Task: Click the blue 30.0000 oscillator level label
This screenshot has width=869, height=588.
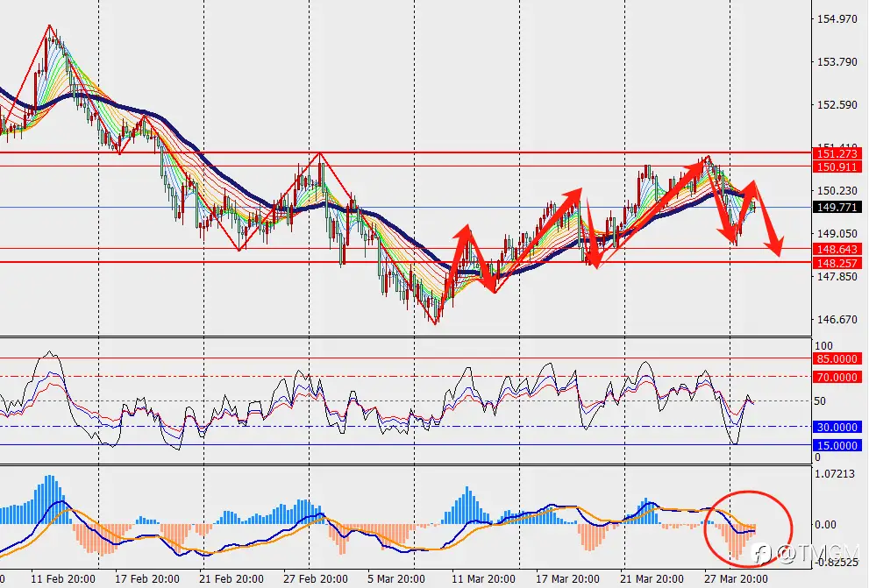Action: tap(837, 427)
